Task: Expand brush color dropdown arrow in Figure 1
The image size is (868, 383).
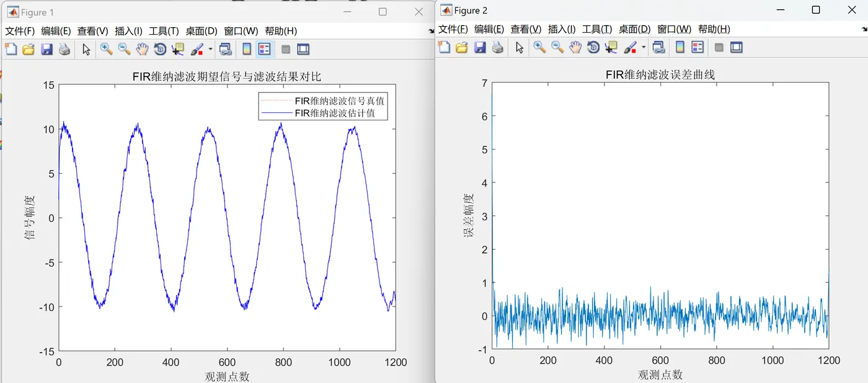Action: (211, 49)
